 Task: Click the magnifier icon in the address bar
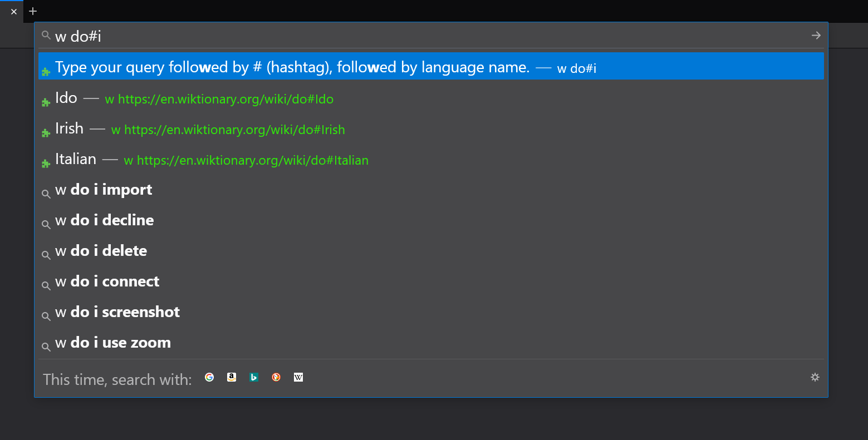point(46,35)
